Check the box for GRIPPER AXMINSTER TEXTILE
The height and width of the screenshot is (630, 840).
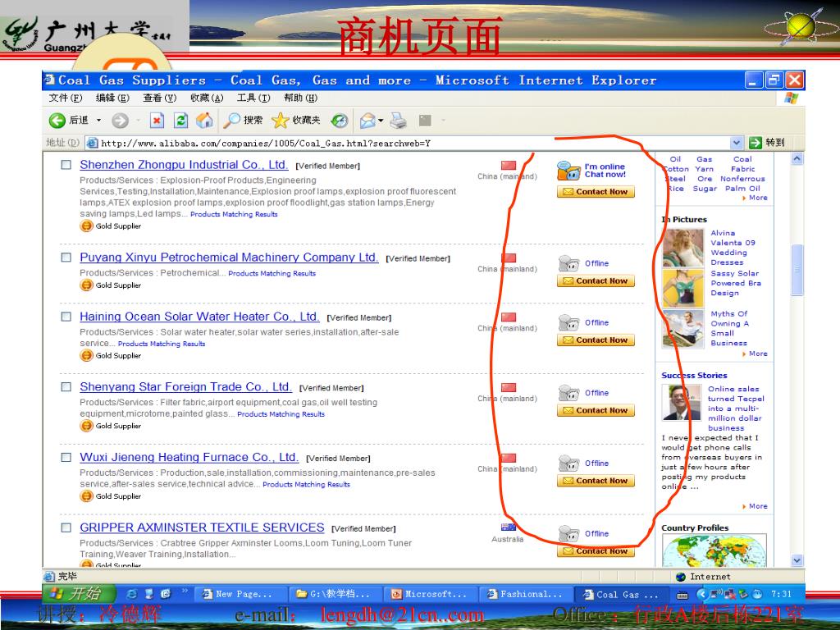[x=66, y=527]
